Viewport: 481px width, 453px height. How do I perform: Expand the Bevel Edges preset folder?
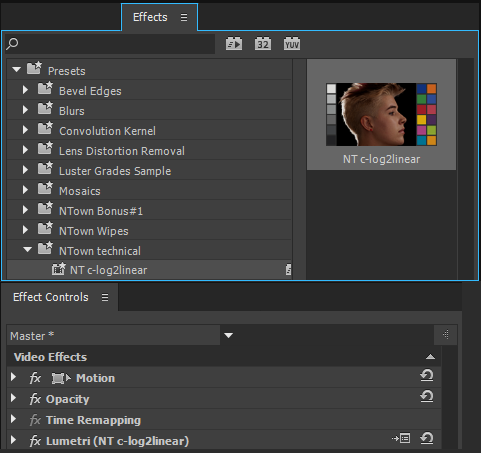[x=25, y=90]
